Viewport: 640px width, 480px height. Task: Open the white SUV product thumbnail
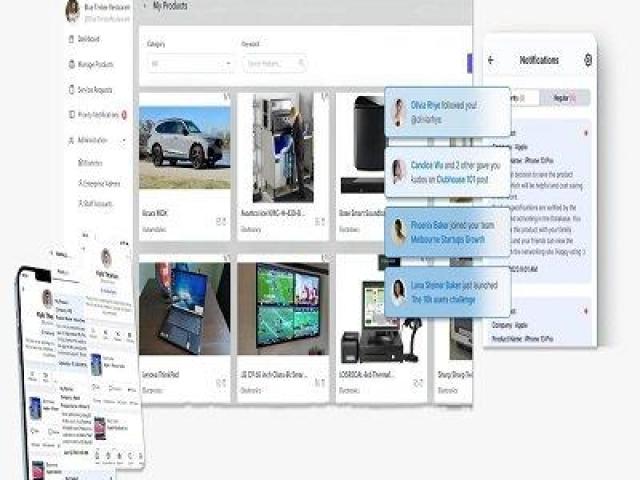click(184, 142)
